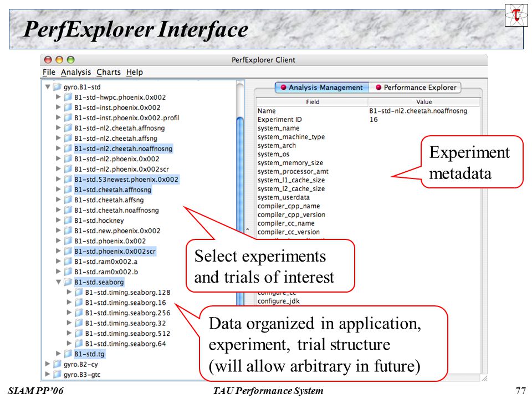Expand trial B1-std.timing.seaborg.128
The image size is (532, 399).
[69, 292]
